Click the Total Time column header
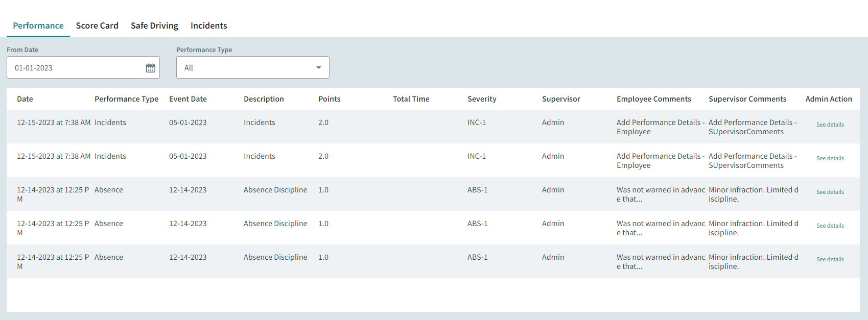The image size is (868, 320). tap(411, 99)
